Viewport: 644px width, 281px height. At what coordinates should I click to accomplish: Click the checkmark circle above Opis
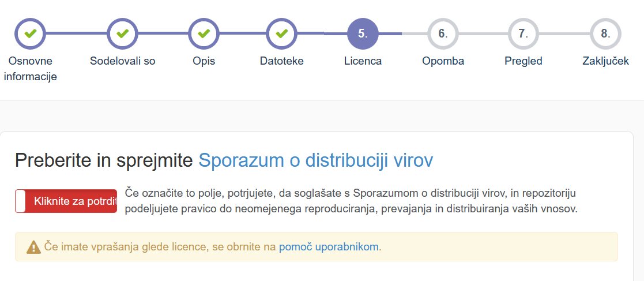pyautogui.click(x=204, y=33)
